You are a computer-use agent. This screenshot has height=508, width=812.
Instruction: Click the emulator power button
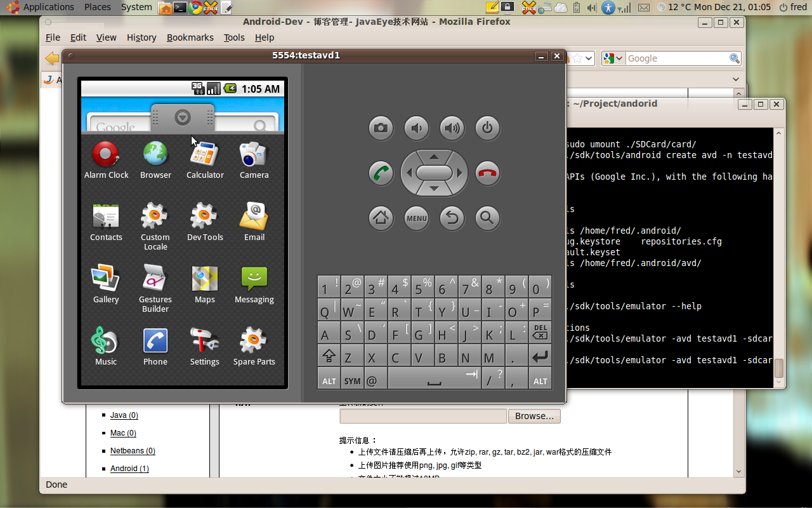click(x=487, y=128)
